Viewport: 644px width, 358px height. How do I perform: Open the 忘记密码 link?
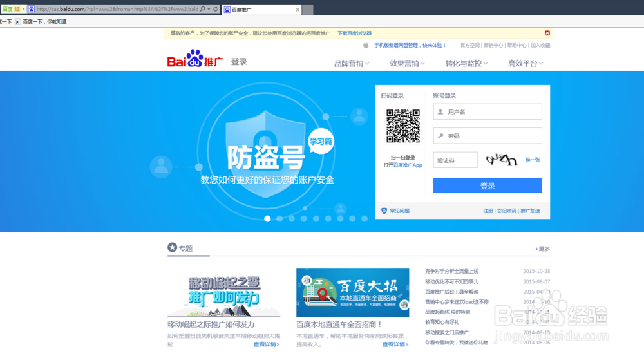[506, 211]
